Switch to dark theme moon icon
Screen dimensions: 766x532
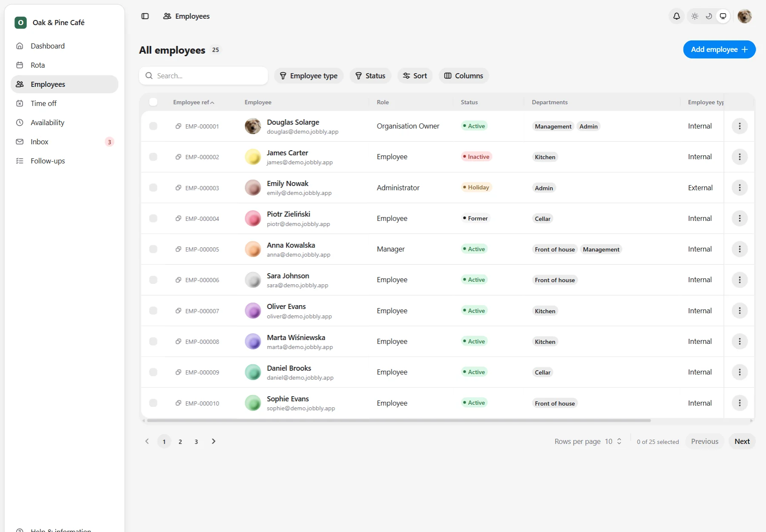[709, 16]
